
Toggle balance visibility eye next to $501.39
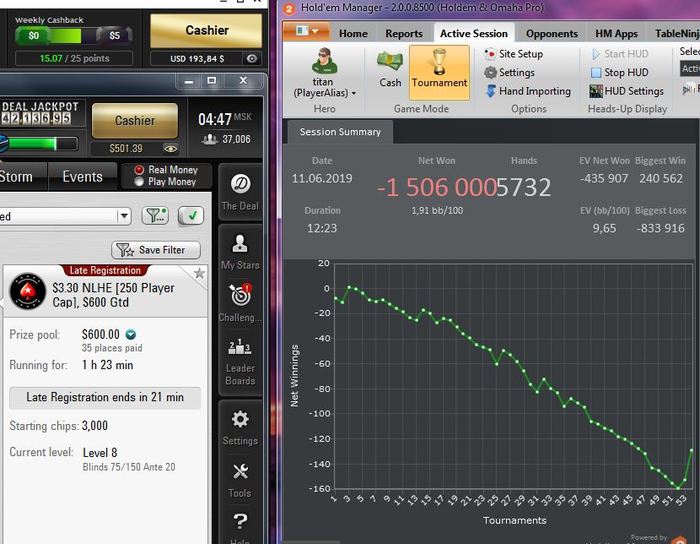[171, 149]
